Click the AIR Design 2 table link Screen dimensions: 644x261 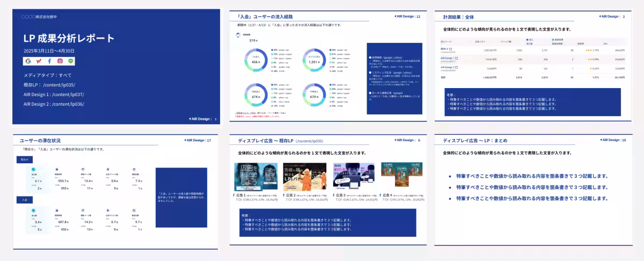[x=448, y=67]
